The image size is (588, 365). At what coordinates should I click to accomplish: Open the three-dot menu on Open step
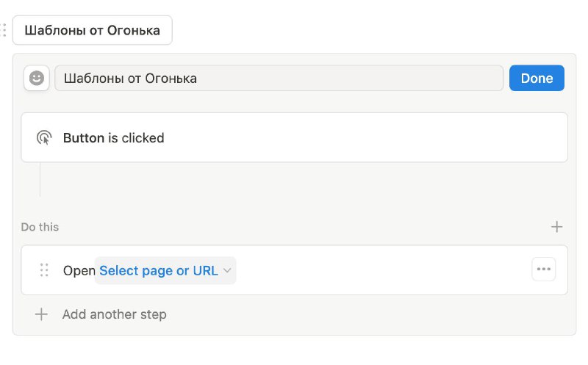click(543, 269)
